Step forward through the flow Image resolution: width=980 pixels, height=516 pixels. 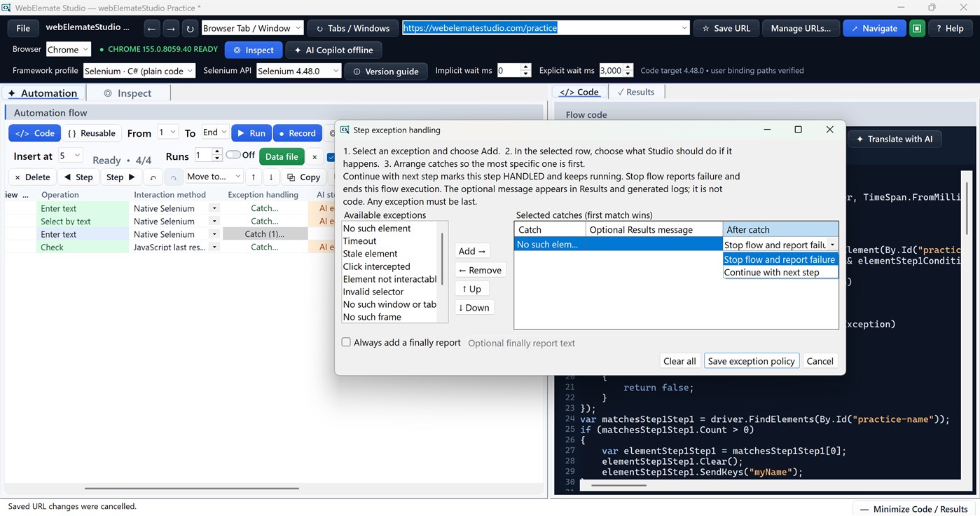pos(121,177)
